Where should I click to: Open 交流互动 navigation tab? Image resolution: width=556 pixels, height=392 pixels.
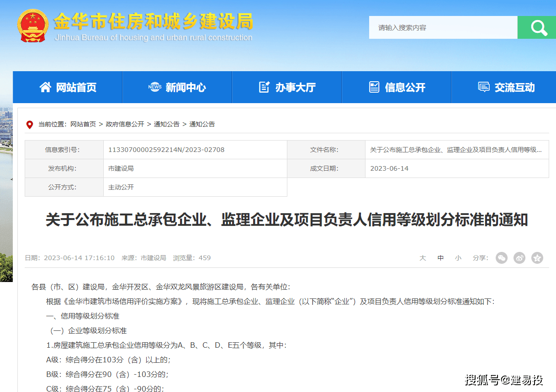click(504, 87)
